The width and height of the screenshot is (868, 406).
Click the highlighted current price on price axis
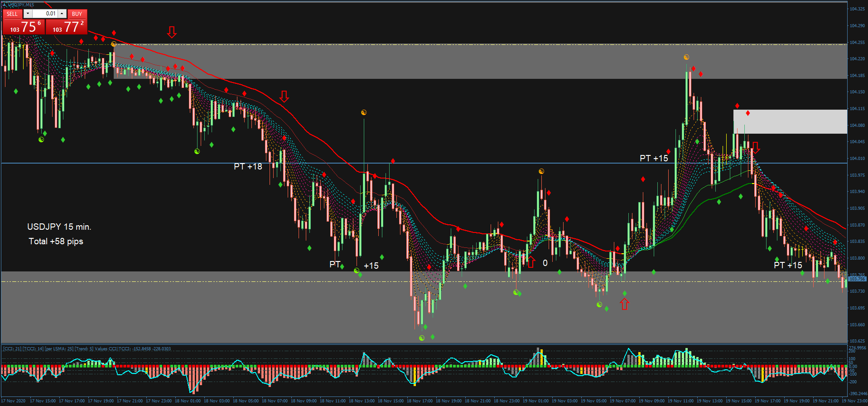coord(857,279)
